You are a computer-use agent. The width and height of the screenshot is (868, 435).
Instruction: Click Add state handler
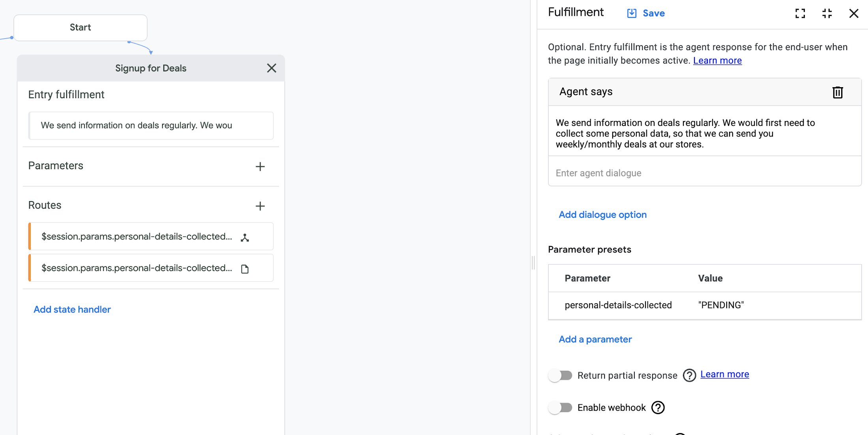point(72,310)
